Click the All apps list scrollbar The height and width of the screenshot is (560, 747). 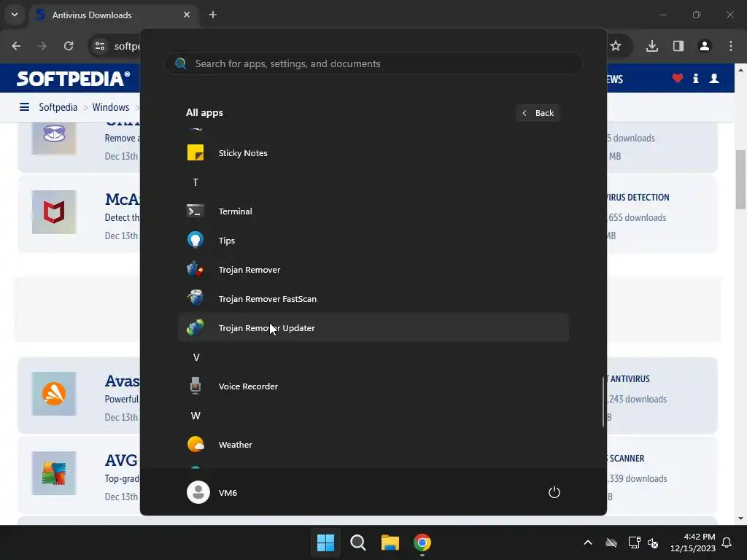click(603, 402)
